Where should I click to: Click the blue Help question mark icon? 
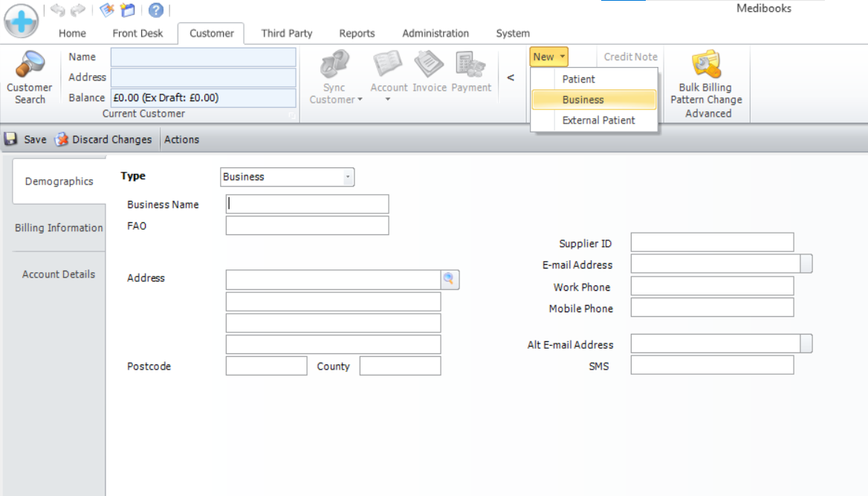(155, 10)
